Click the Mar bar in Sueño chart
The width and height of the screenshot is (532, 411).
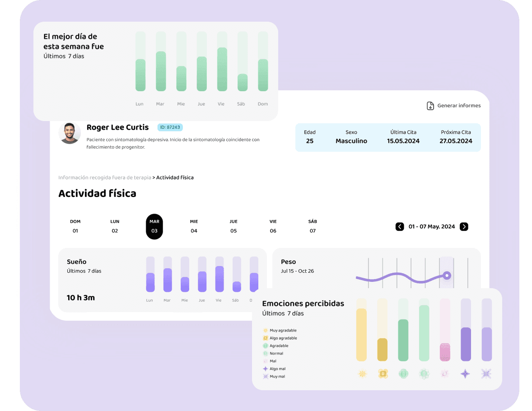click(168, 280)
